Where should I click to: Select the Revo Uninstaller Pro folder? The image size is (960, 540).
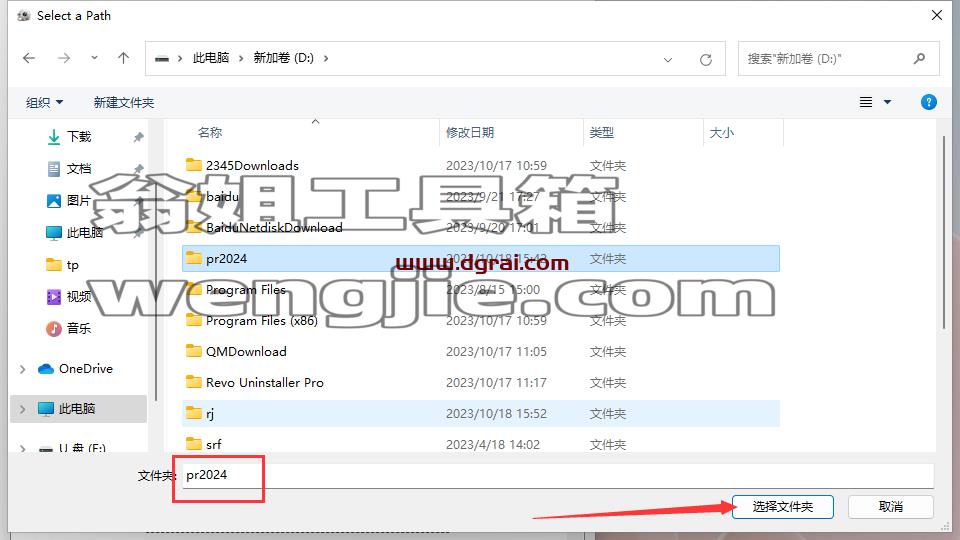point(481,383)
